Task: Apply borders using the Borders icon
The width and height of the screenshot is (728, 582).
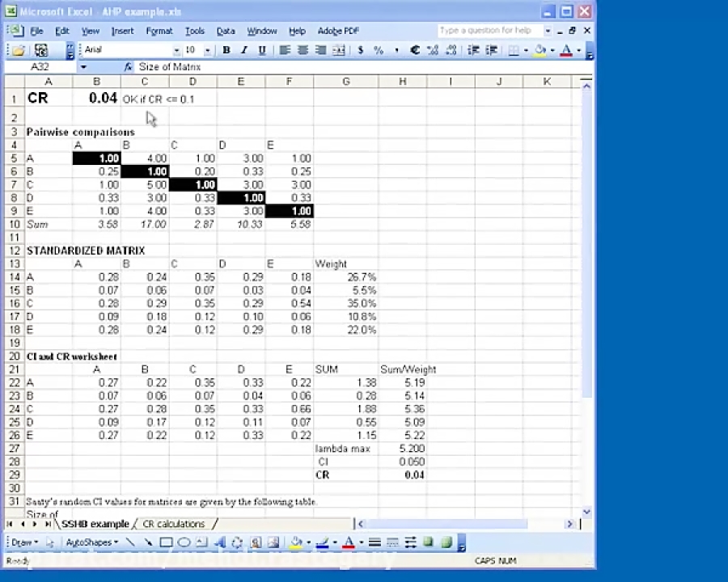Action: click(x=513, y=50)
